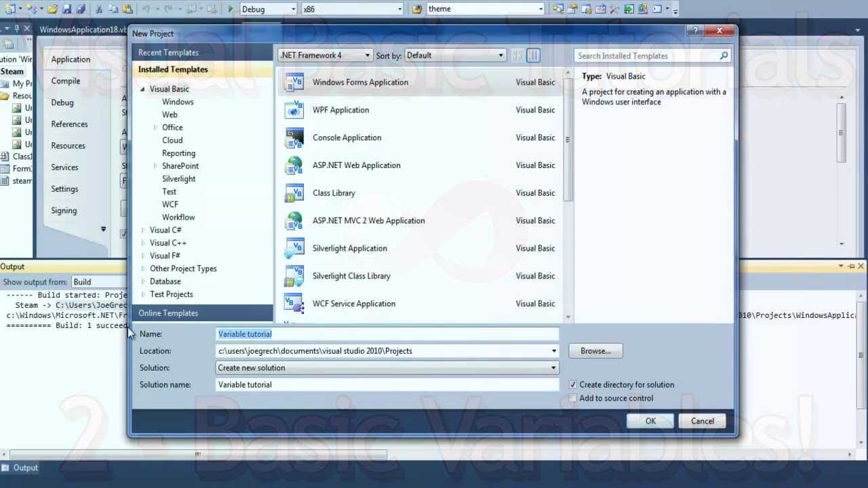Click the Silverlight Application template icon
868x488 pixels.
tap(294, 248)
